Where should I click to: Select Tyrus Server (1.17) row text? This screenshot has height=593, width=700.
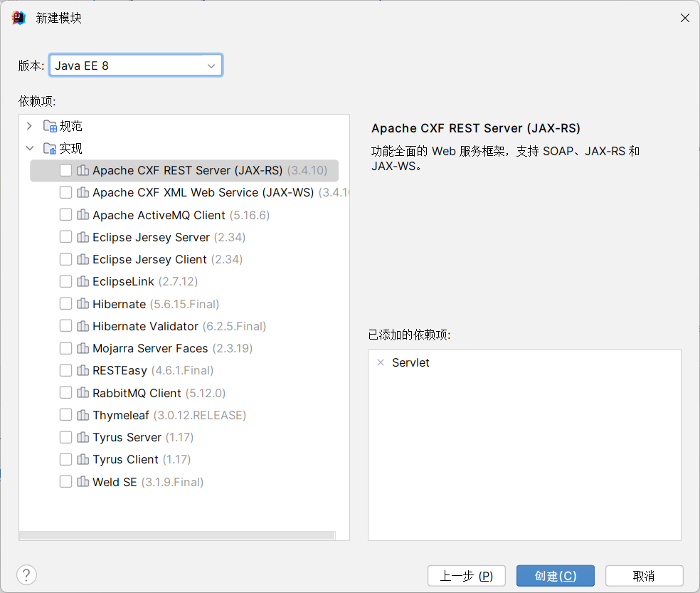click(143, 437)
